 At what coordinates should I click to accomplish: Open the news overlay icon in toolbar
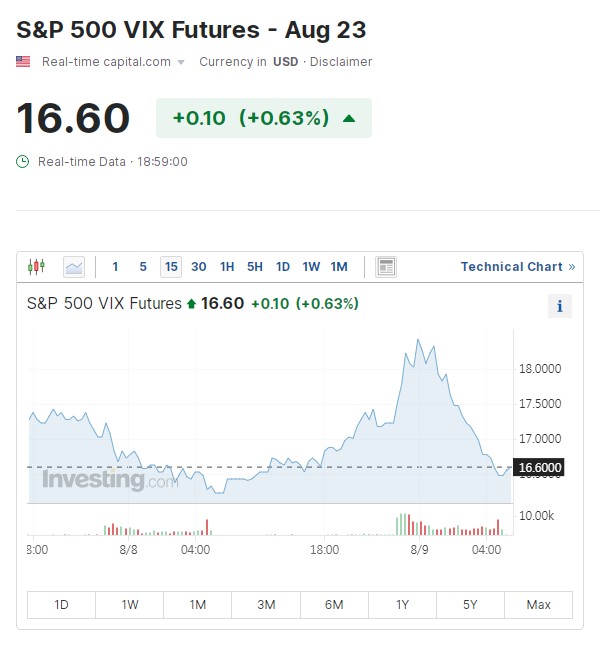tap(386, 267)
